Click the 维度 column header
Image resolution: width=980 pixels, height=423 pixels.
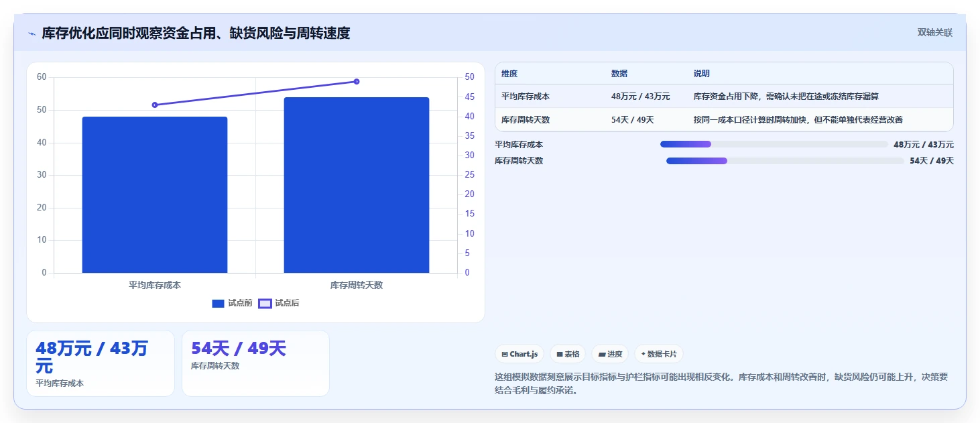[509, 74]
